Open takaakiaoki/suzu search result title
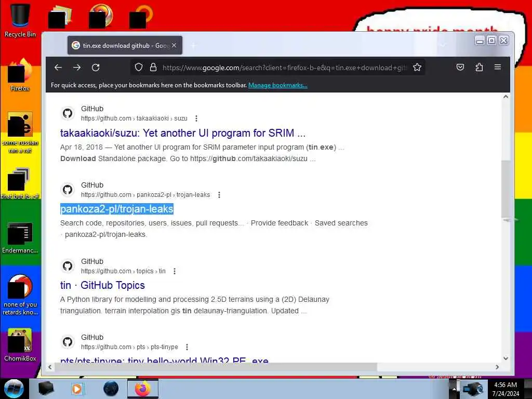The image size is (532, 399). [x=182, y=133]
